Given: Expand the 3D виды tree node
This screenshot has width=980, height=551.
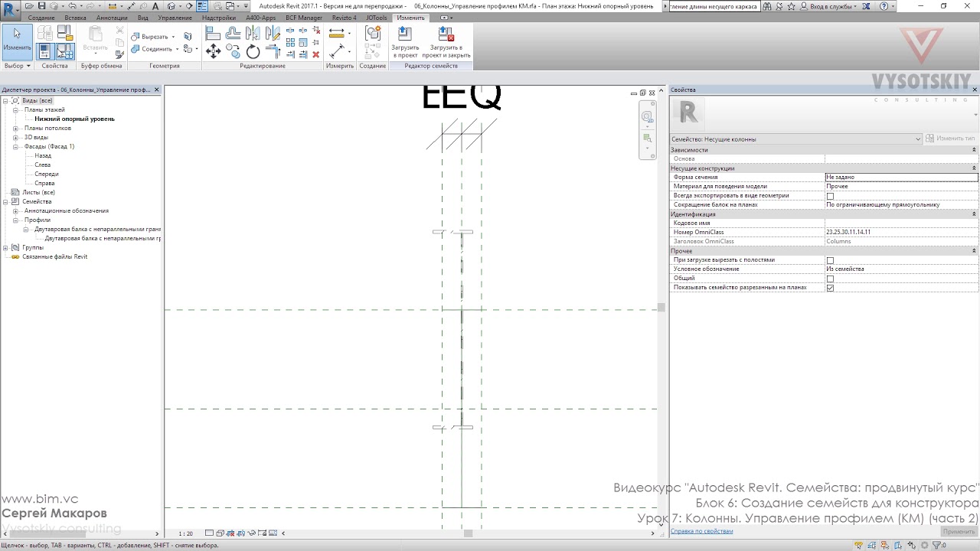Looking at the screenshot, I should click(15, 138).
